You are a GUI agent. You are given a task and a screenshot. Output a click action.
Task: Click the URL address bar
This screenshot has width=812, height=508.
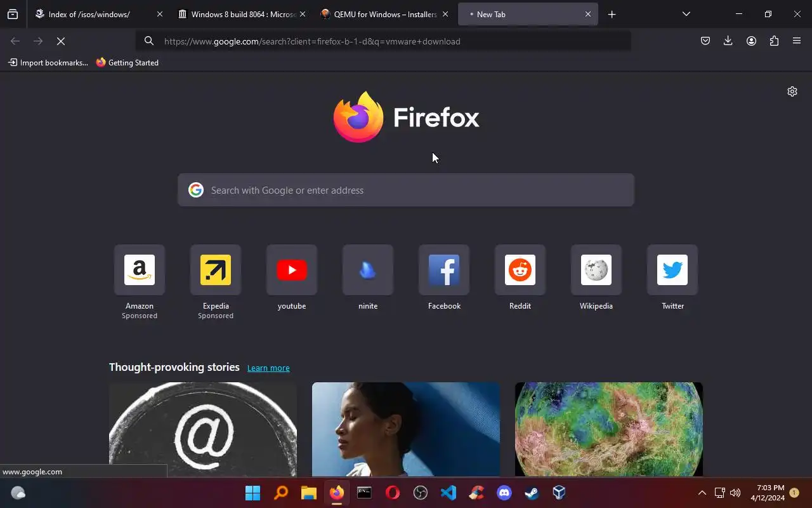click(384, 41)
